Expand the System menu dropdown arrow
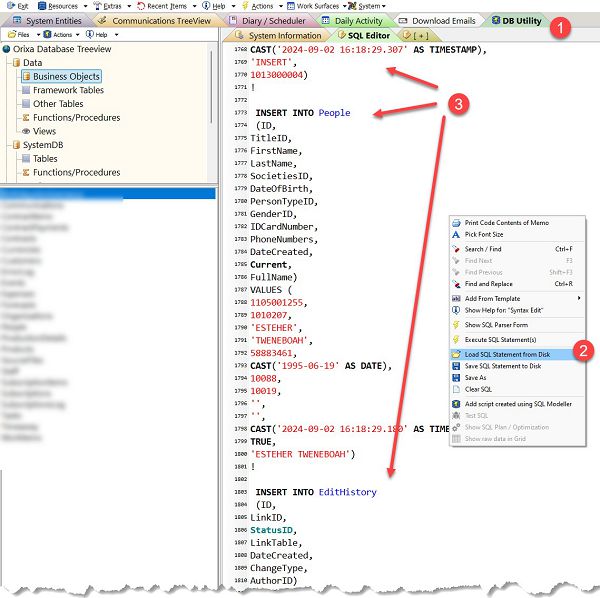 pos(384,6)
